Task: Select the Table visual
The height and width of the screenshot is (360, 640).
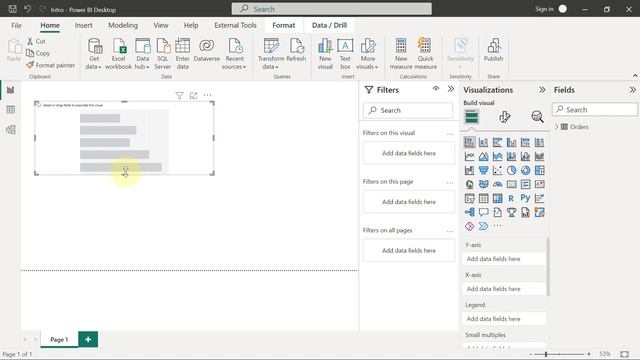Action: point(483,198)
